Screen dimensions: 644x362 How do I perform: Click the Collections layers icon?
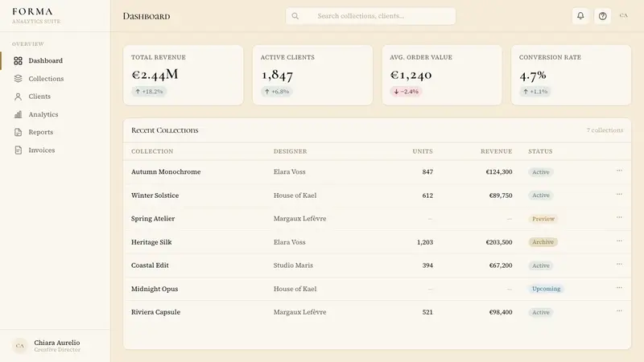click(18, 78)
